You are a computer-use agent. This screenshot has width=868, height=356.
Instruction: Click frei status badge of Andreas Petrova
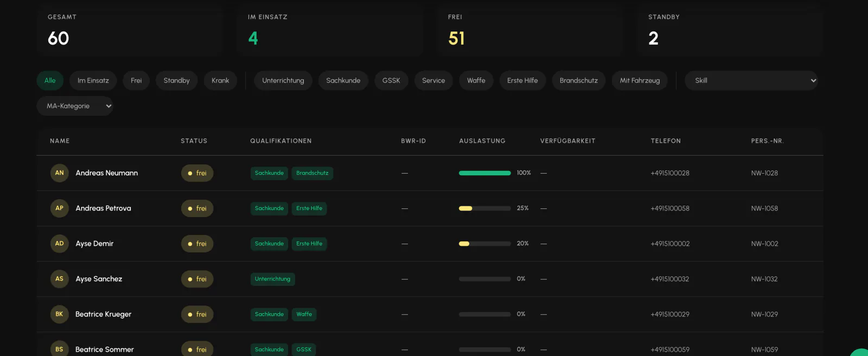tap(197, 208)
